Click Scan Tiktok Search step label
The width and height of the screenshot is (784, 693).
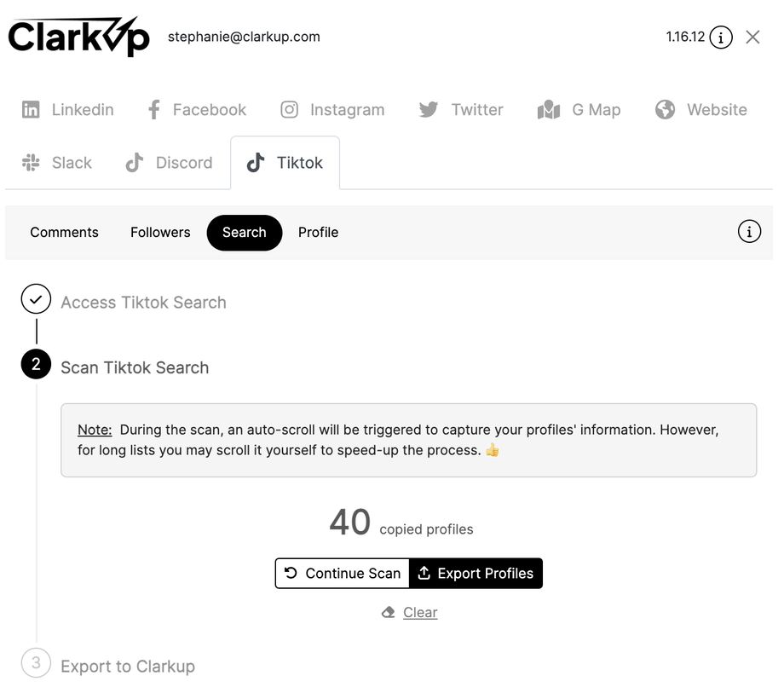pos(135,367)
